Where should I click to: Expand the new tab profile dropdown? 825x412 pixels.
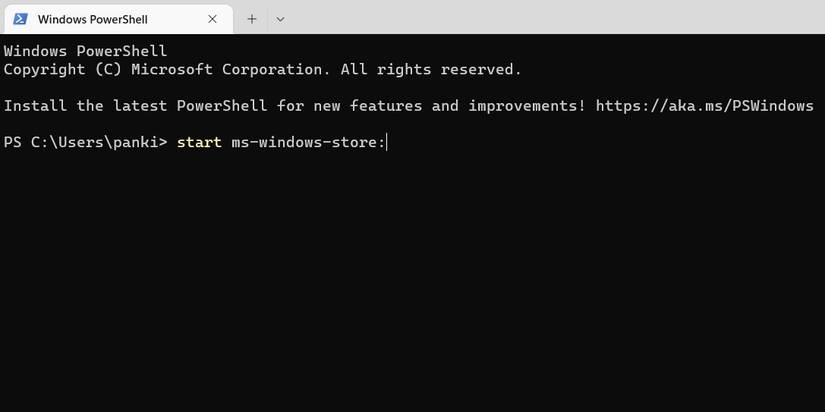280,19
